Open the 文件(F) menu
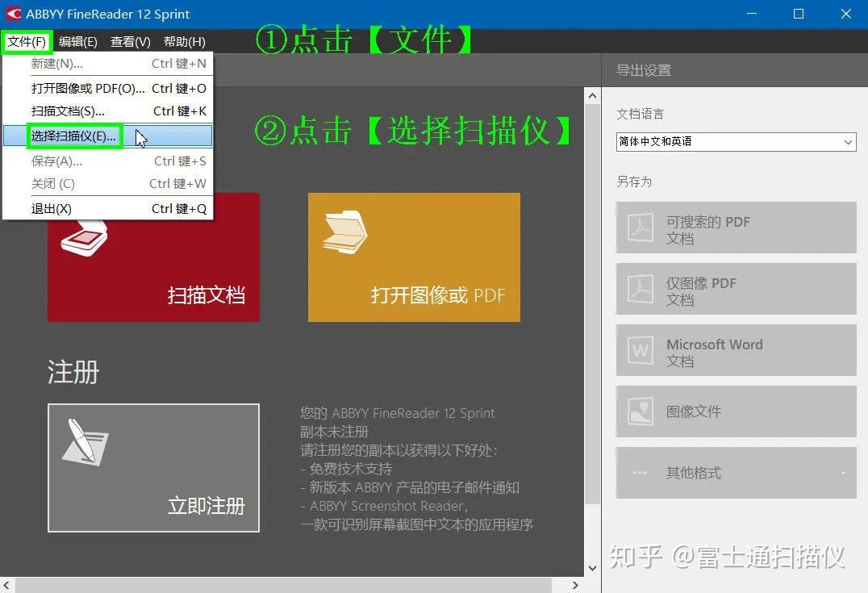 27,41
